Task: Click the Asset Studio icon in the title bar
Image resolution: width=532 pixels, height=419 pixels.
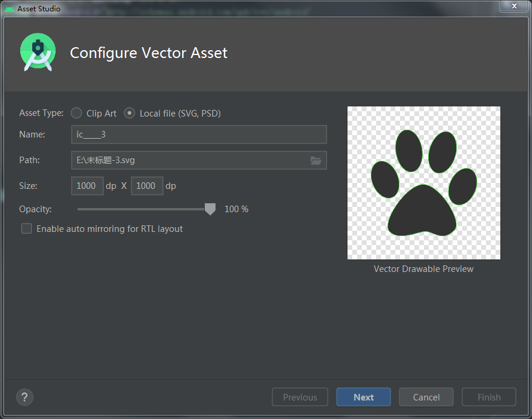Action: pyautogui.click(x=8, y=8)
